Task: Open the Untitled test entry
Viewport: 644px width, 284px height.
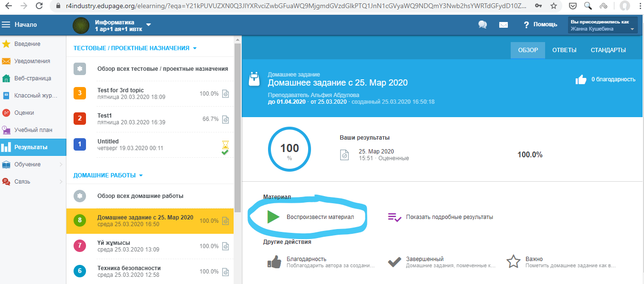Action: 150,144
